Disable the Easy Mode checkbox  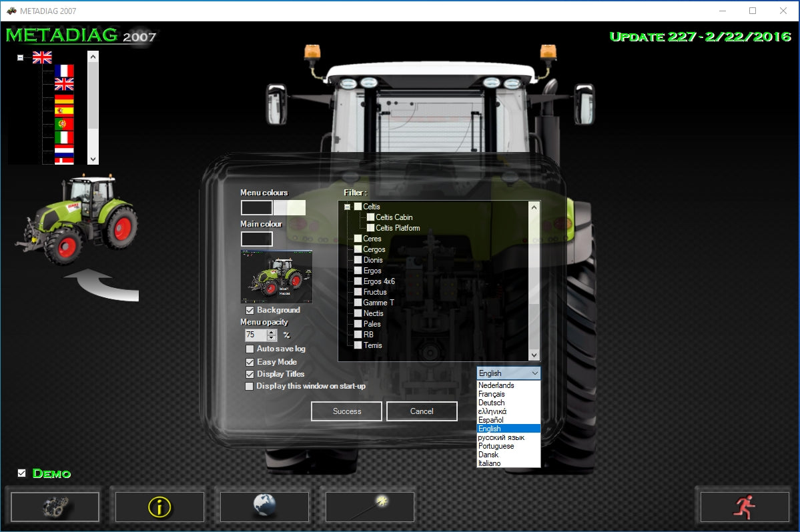pyautogui.click(x=250, y=362)
